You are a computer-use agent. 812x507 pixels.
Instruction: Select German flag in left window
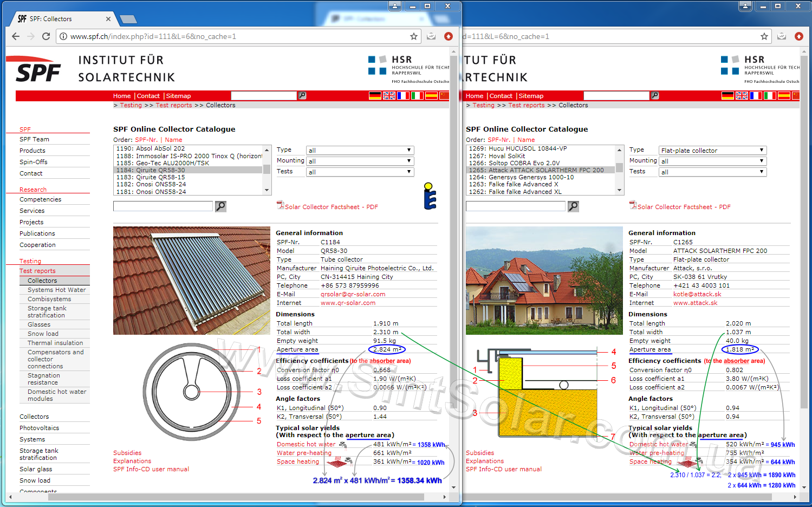[x=375, y=95]
